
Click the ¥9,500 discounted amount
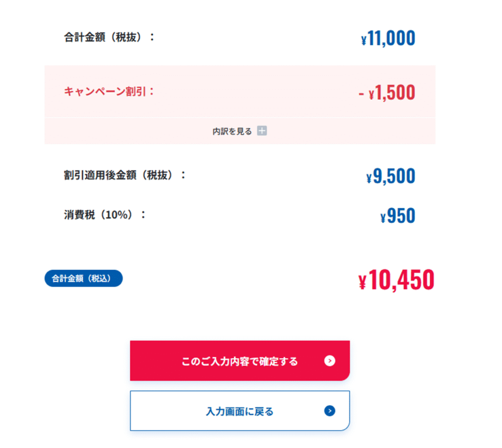[391, 176]
